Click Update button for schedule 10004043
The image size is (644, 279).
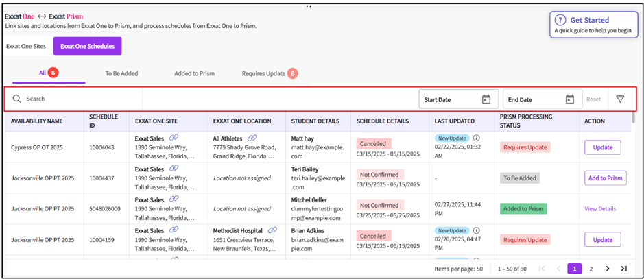[x=603, y=147]
